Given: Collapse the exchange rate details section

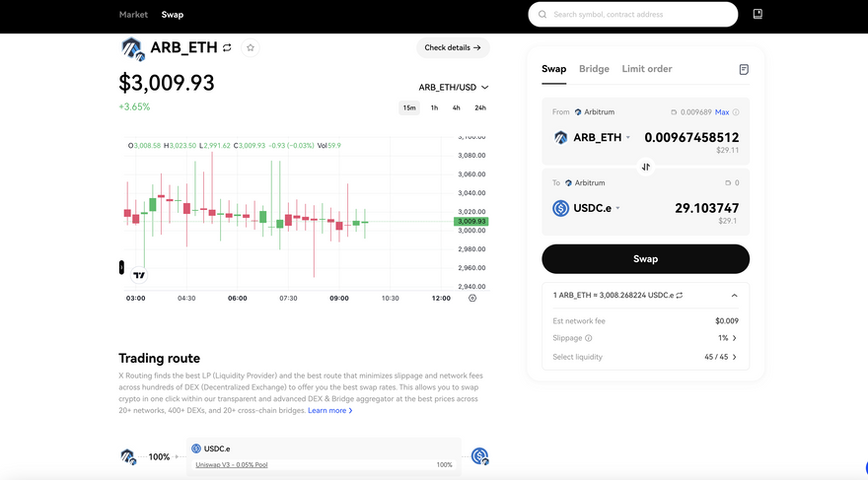Looking at the screenshot, I should [734, 295].
